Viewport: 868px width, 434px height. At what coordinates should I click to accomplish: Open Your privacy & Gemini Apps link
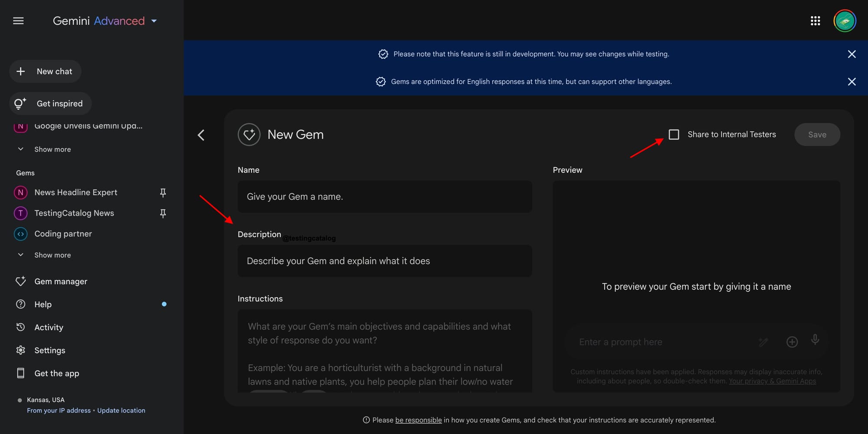click(772, 381)
